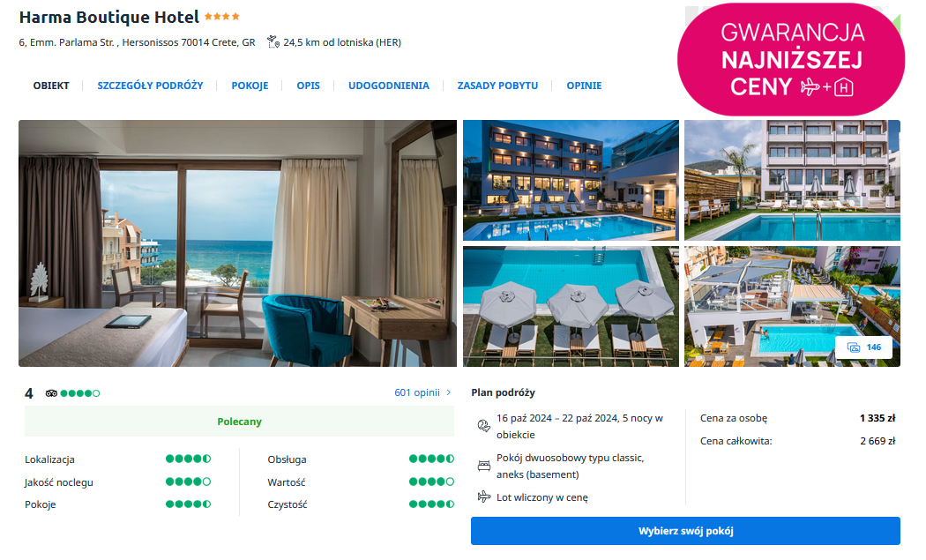Screen dimensions: 926x560
Task: Click the Lokalizacja rating bubbles
Action: (189, 459)
